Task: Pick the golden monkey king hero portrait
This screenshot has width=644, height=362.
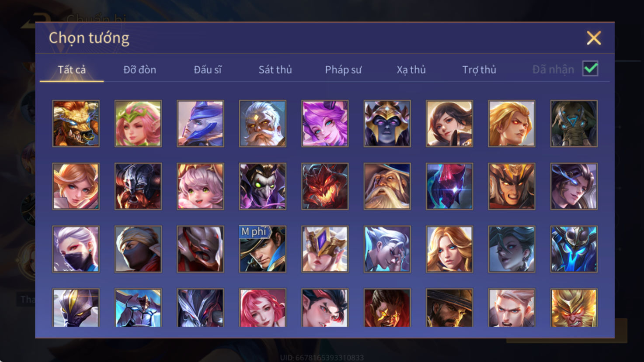Action: pos(574,308)
